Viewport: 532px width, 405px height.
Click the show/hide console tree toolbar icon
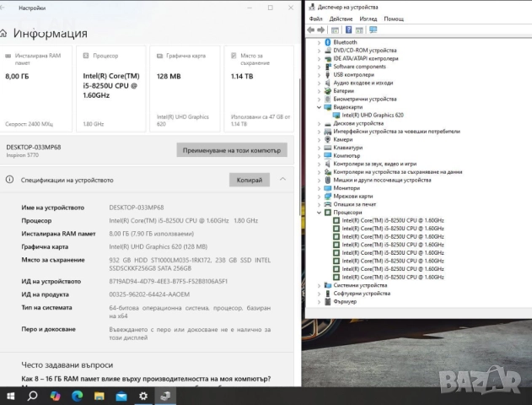coord(335,30)
